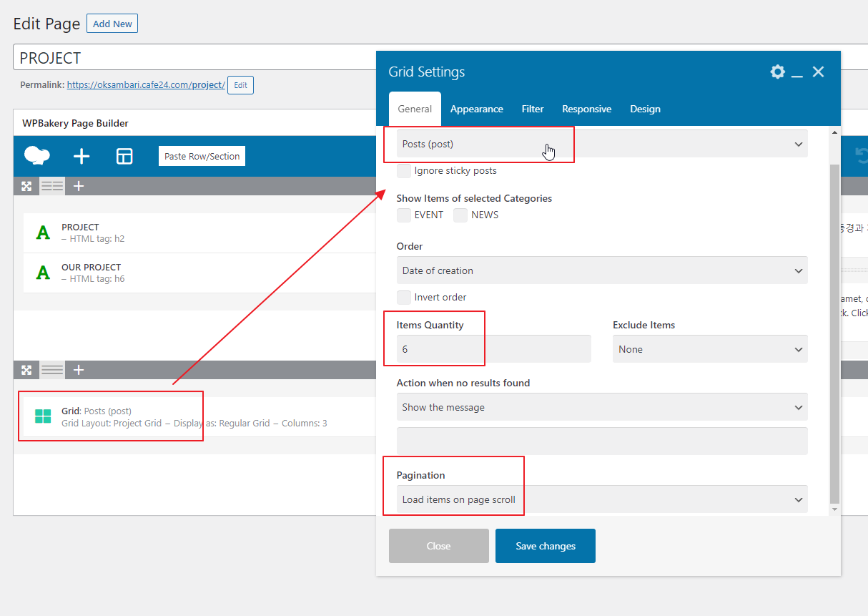The image size is (868, 616).
Task: Click the PROJECT page title field
Action: 194,58
